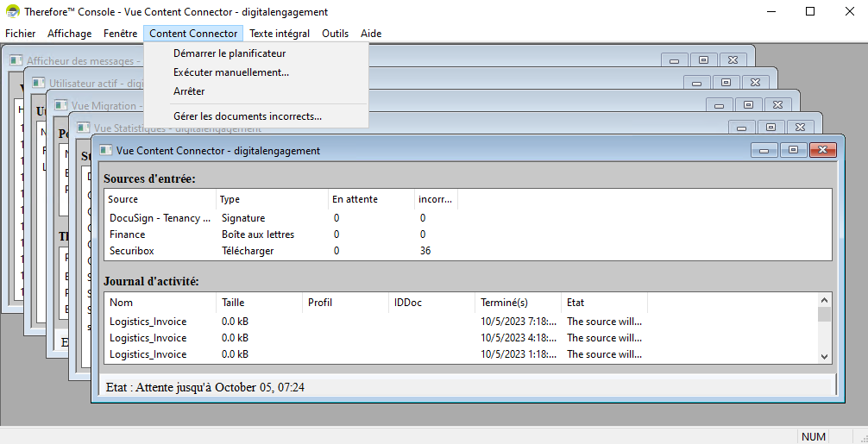The image size is (868, 444).
Task: Click the Therefore Console app icon in title bar
Action: pyautogui.click(x=13, y=12)
